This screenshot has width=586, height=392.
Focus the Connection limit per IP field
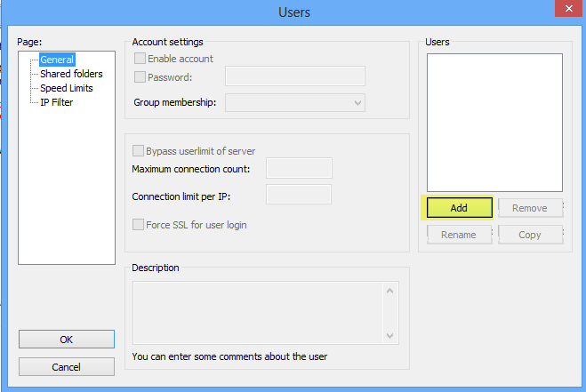pyautogui.click(x=299, y=196)
